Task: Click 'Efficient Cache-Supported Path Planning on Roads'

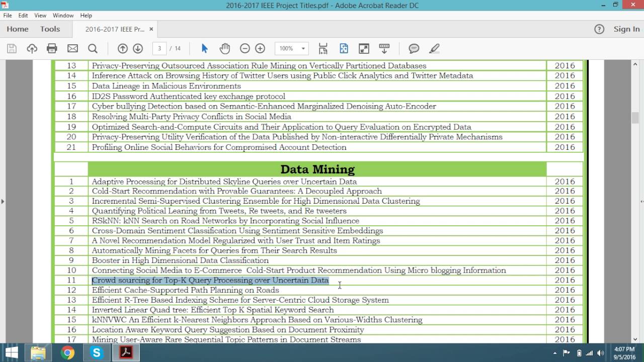Action: [x=185, y=290]
